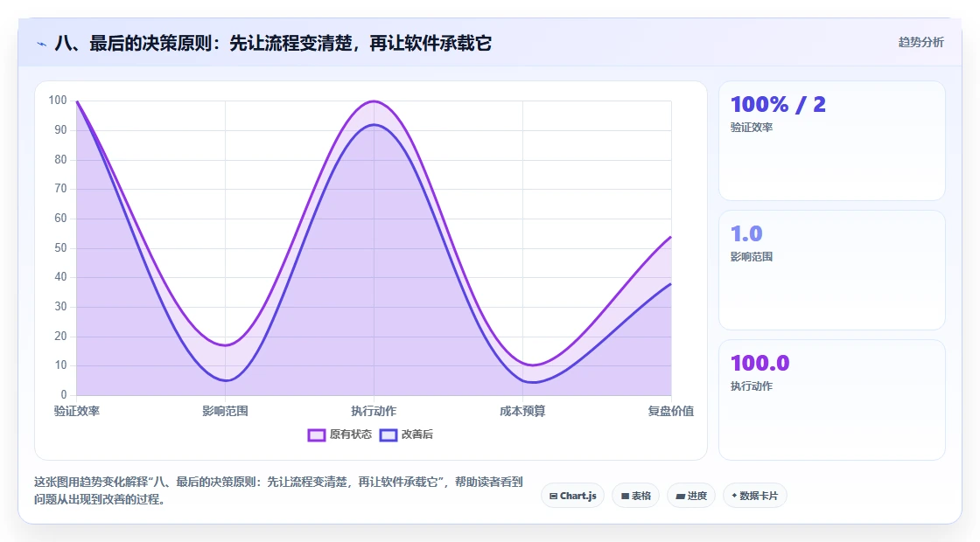This screenshot has width=980, height=542.
Task: Click the icon inside the 数据卡片 pill
Action: click(734, 496)
